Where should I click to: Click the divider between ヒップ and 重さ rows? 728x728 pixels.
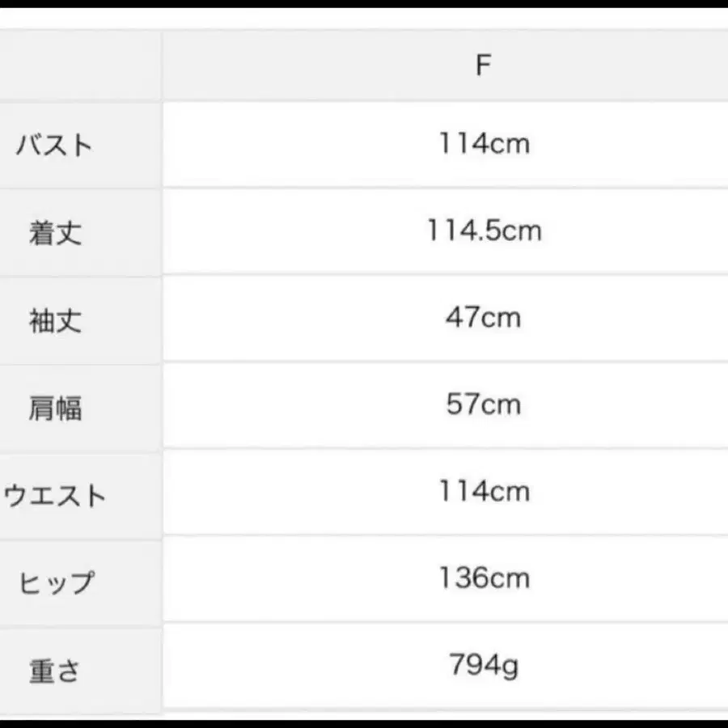click(364, 623)
